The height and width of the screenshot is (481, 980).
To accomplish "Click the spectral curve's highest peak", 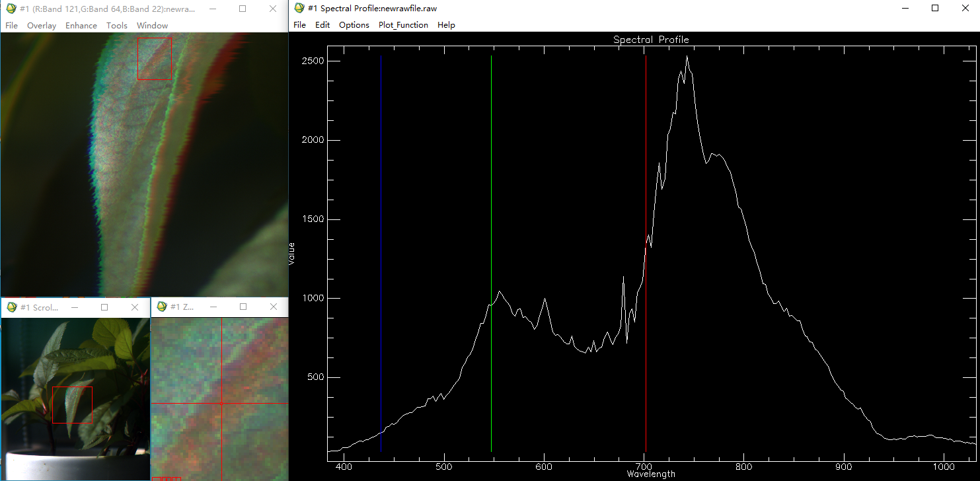I will 687,57.
